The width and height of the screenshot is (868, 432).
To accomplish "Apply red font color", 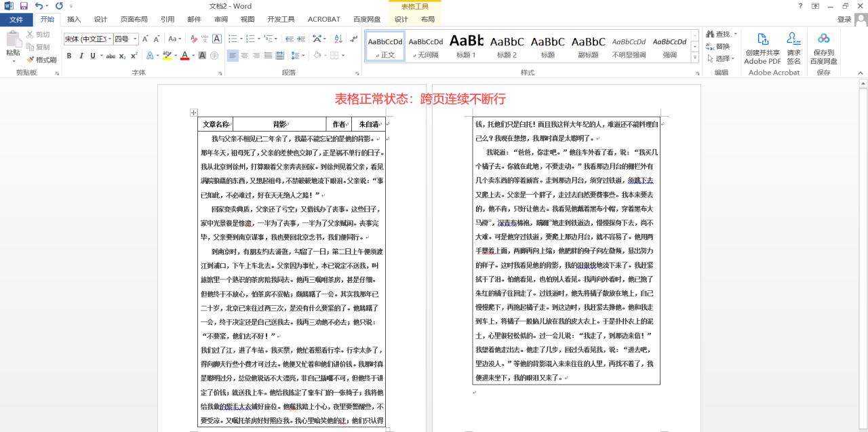I will [x=184, y=56].
